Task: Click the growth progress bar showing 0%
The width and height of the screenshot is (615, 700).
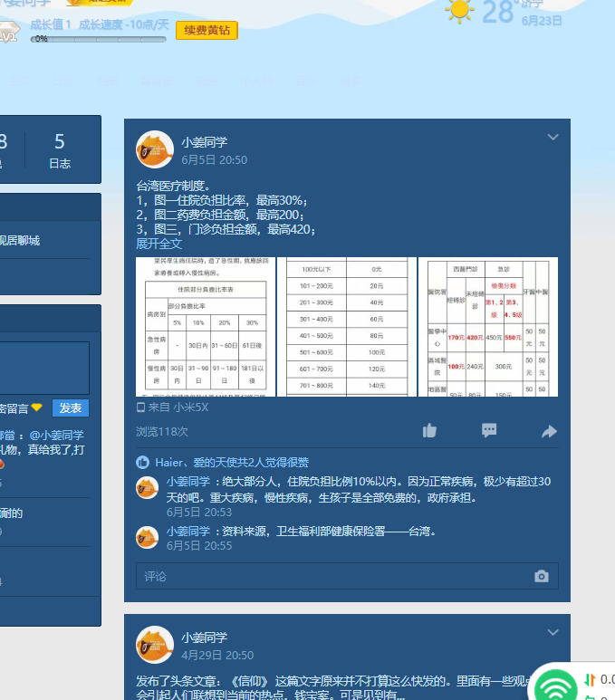Action: (x=98, y=39)
